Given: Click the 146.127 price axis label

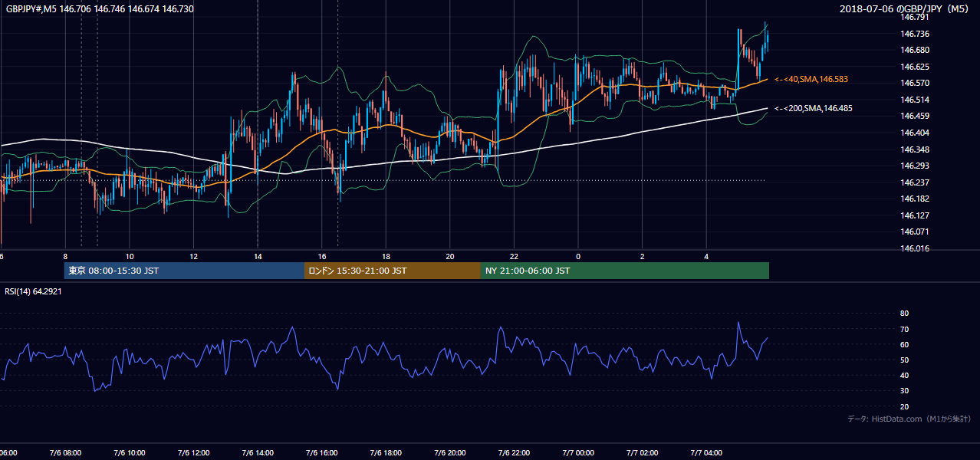Looking at the screenshot, I should click(x=915, y=215).
